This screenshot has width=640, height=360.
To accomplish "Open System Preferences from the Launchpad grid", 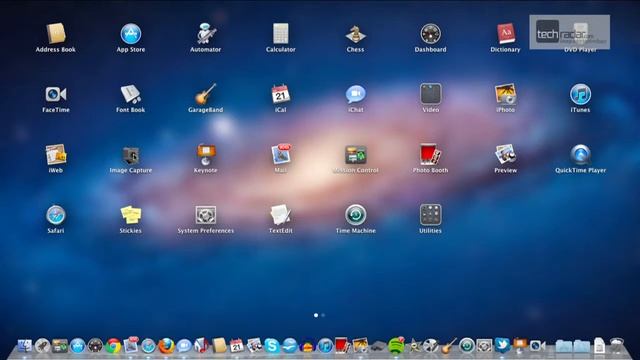I will (205, 215).
